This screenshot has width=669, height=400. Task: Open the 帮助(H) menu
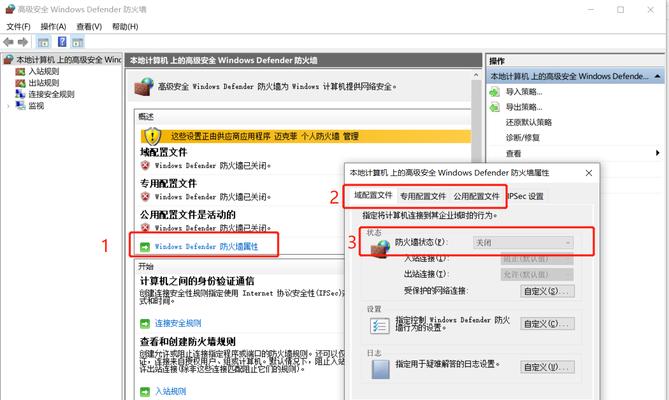[125, 26]
